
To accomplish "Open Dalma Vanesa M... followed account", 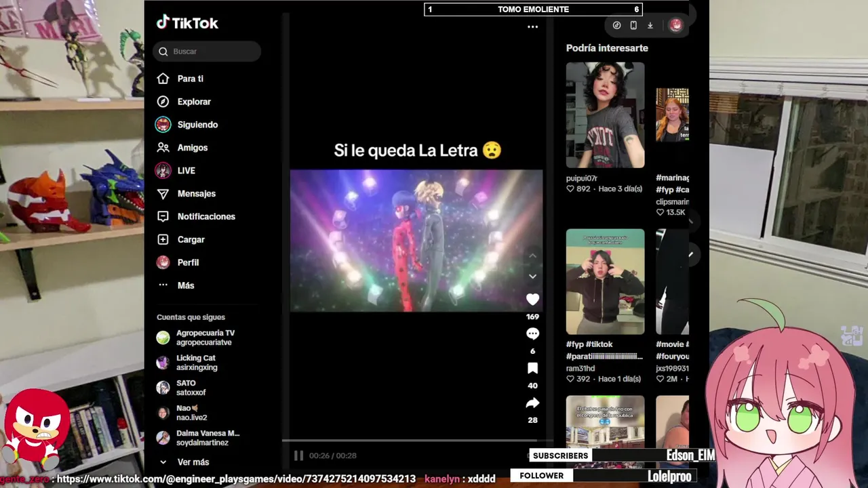I will coord(198,438).
